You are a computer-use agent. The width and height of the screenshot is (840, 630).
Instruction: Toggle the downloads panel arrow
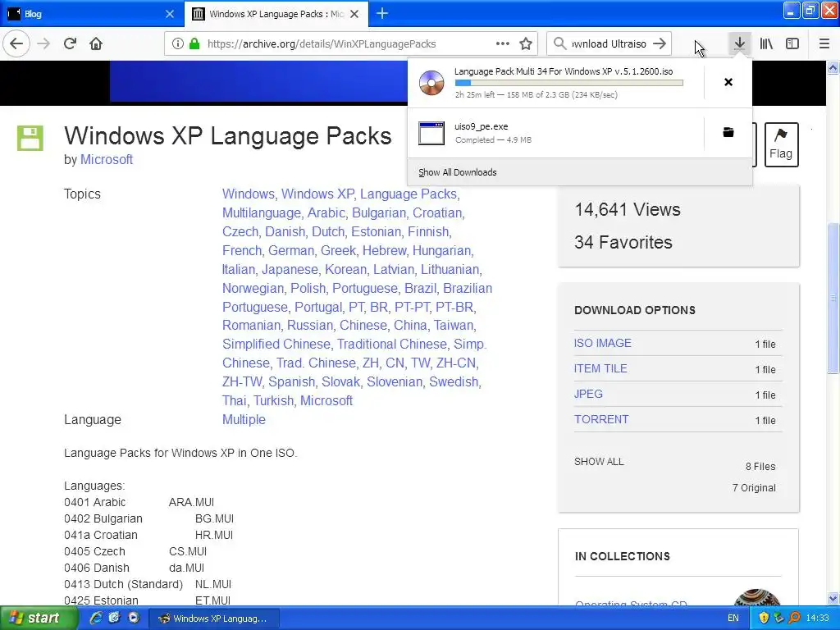coord(739,43)
